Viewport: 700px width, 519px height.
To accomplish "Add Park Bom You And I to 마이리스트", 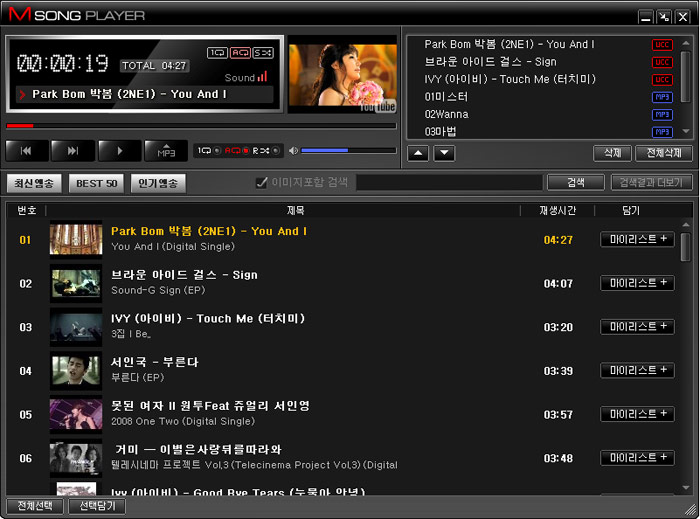I will [638, 239].
